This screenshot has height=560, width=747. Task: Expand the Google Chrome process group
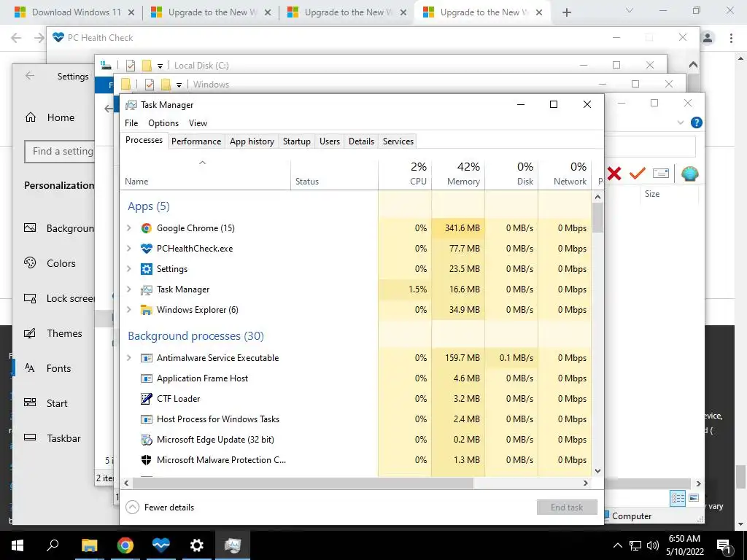coord(128,228)
